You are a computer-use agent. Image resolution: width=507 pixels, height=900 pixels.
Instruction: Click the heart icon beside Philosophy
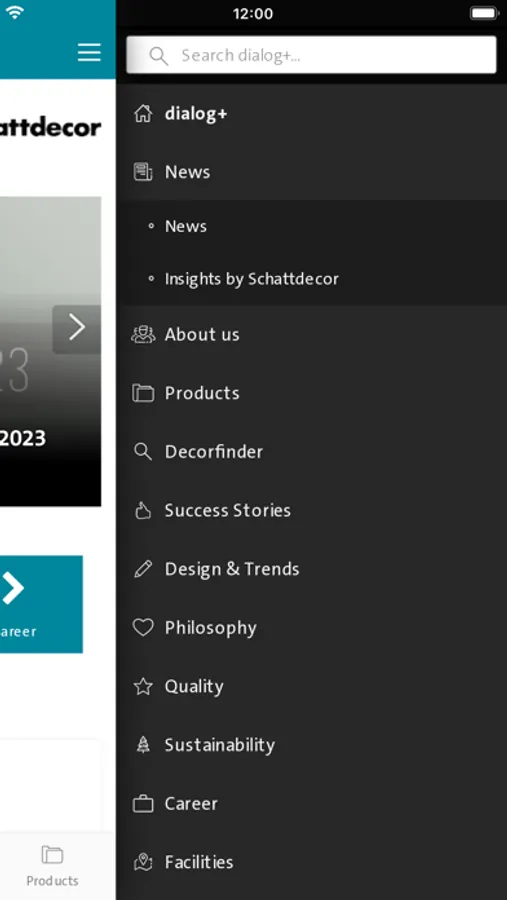point(143,627)
